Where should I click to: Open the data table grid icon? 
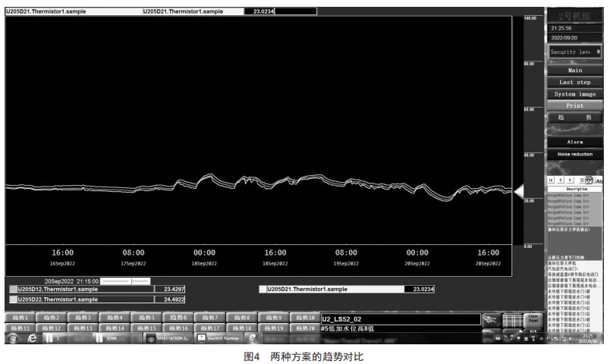click(513, 322)
